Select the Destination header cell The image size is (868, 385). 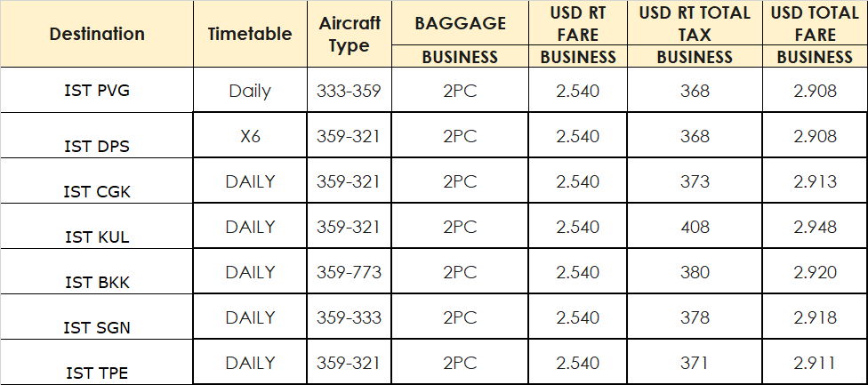click(x=97, y=35)
